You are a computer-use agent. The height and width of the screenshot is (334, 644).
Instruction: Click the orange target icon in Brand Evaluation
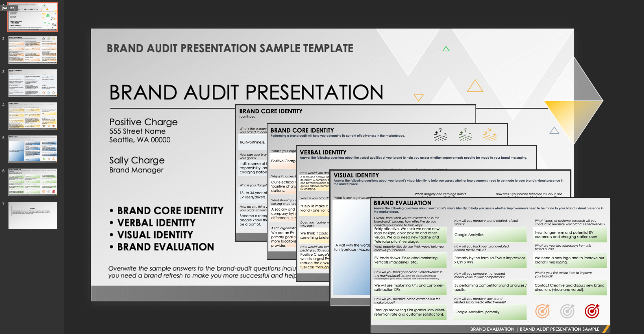(x=543, y=311)
